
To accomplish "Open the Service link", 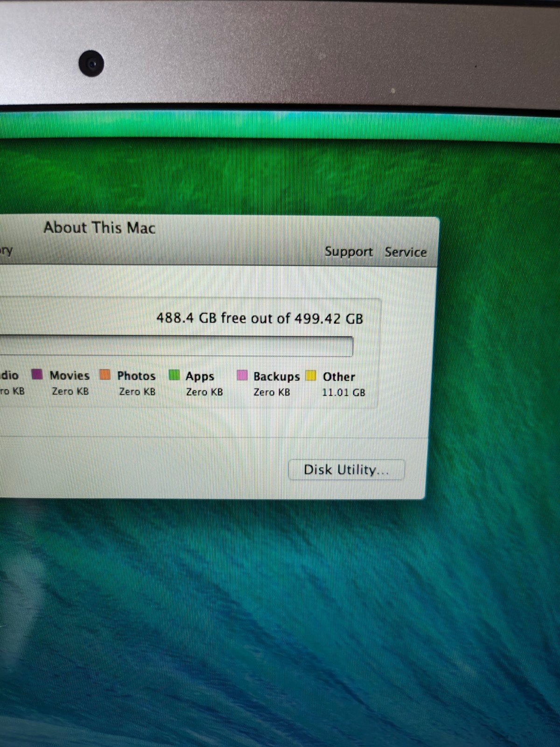I will 406,252.
